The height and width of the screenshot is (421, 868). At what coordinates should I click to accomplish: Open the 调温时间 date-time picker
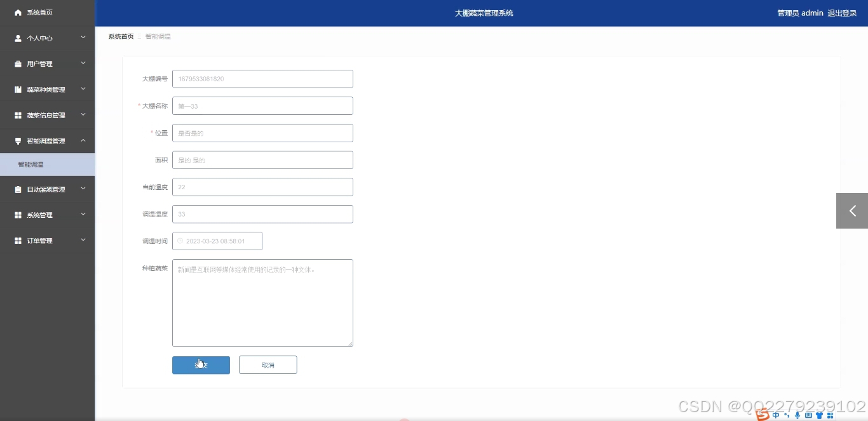tap(217, 241)
